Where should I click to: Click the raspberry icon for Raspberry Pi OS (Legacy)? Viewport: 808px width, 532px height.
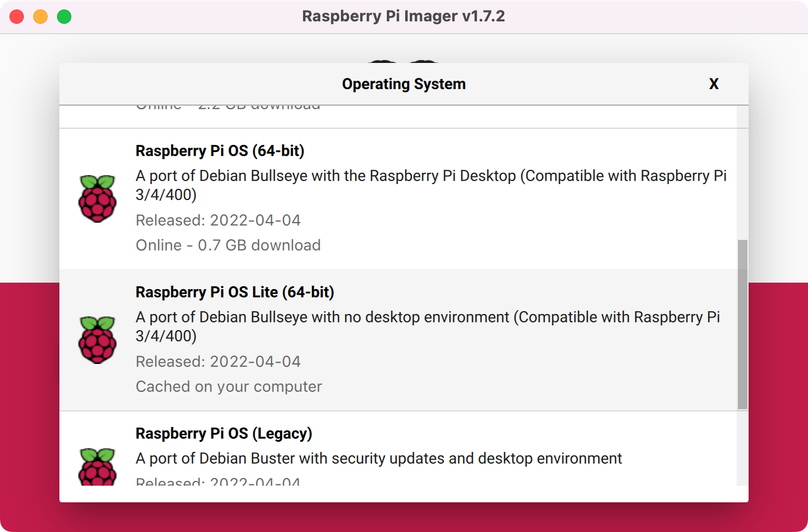(97, 467)
